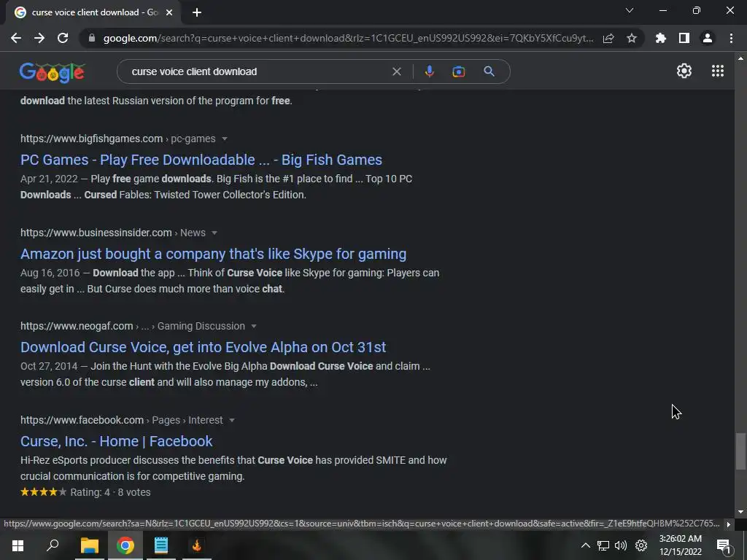The height and width of the screenshot is (560, 747).
Task: Go forward to the next page
Action: click(x=39, y=38)
